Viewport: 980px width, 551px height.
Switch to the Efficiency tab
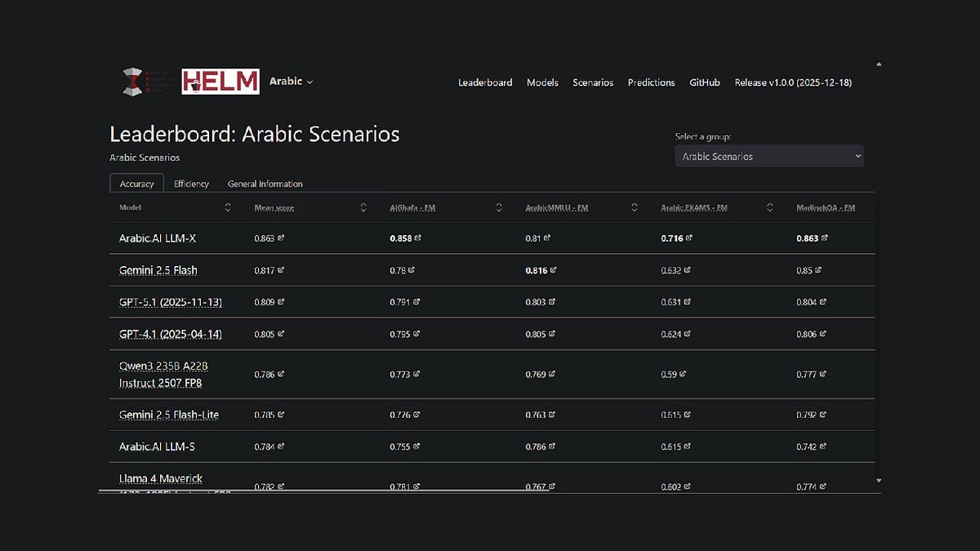coord(191,184)
